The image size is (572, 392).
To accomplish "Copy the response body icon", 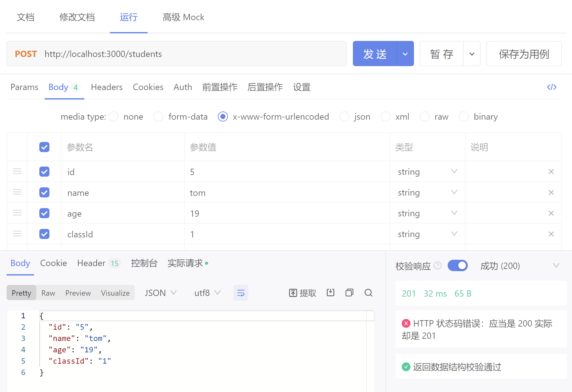I will [x=349, y=293].
